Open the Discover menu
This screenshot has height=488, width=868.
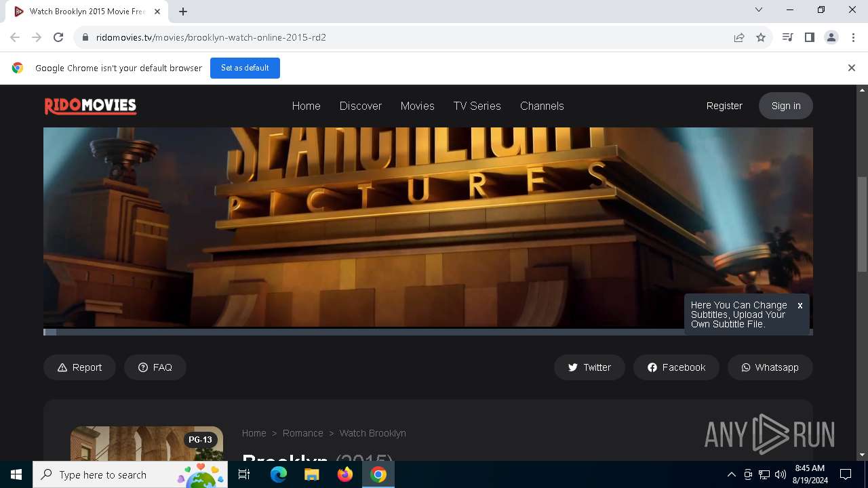click(360, 106)
